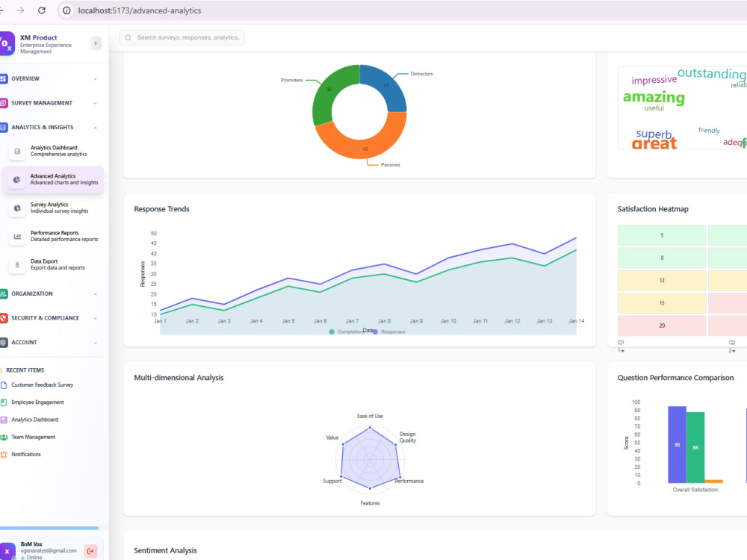Collapse the Analytics & Insights section chevron
747x560 pixels.
96,128
